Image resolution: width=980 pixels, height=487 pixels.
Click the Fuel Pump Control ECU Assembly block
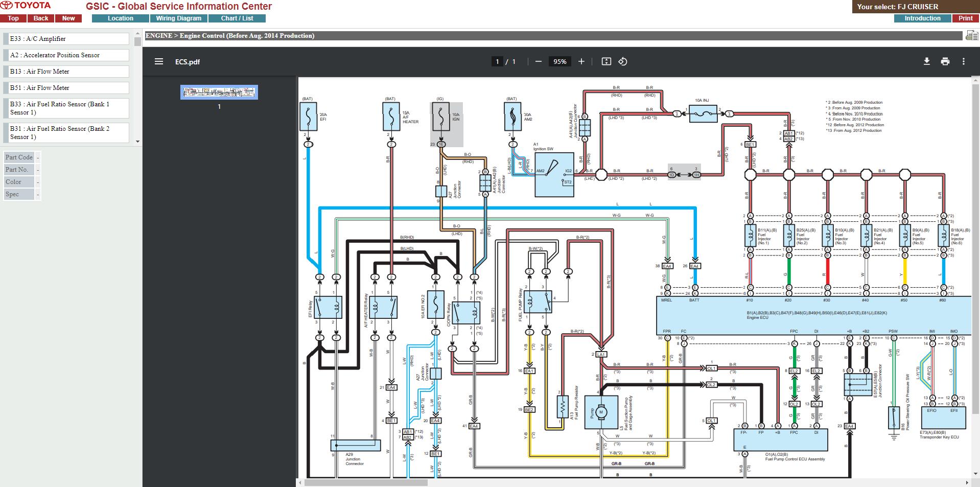coord(781,439)
